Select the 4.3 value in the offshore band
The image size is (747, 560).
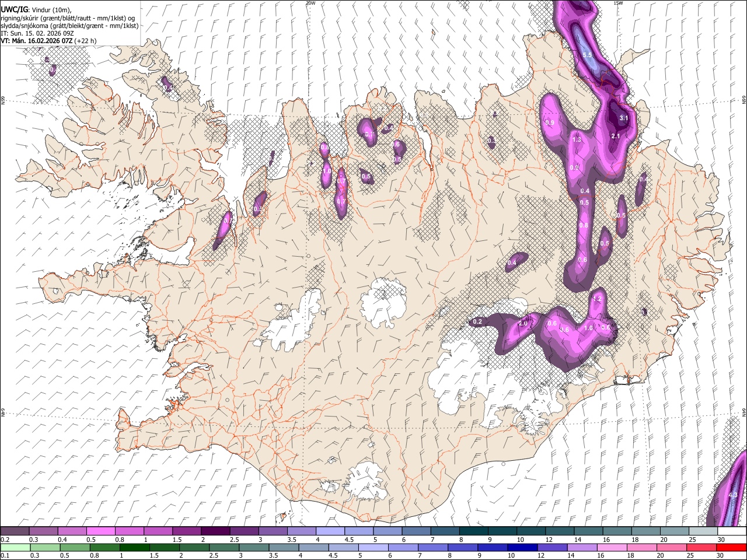coord(734,495)
